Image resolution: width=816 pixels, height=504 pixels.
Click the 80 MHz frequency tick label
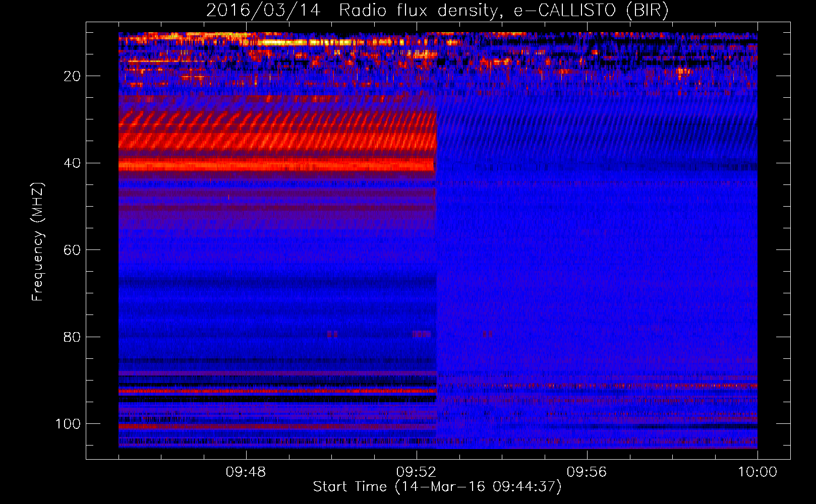[72, 337]
